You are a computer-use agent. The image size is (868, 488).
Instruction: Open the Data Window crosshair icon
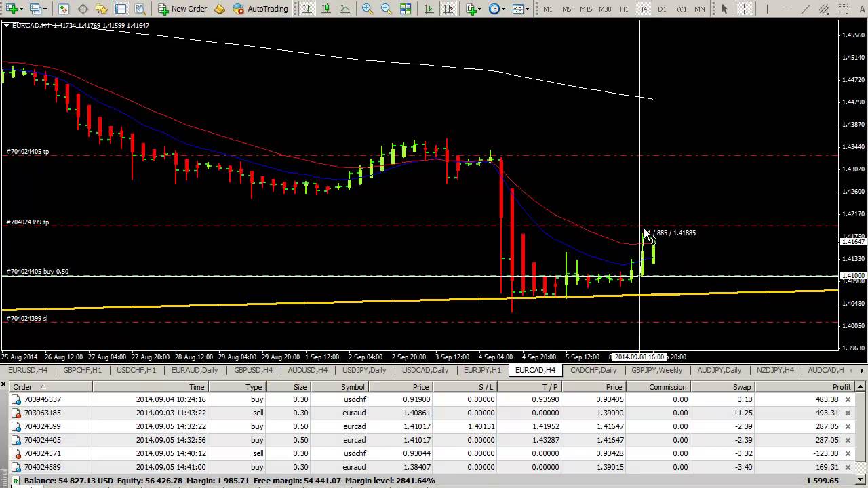83,9
